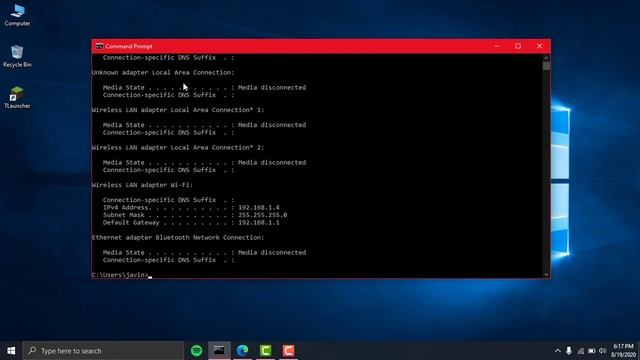Viewport: 640px width, 360px height.
Task: Open the Computer desktop icon
Action: [17, 16]
